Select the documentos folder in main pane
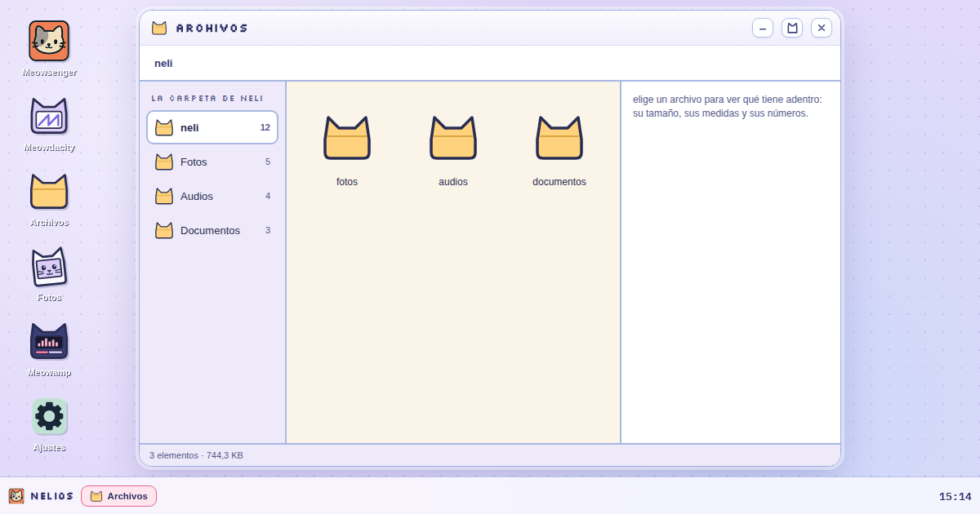Screen dimensions: 980x514 [x=559, y=150]
